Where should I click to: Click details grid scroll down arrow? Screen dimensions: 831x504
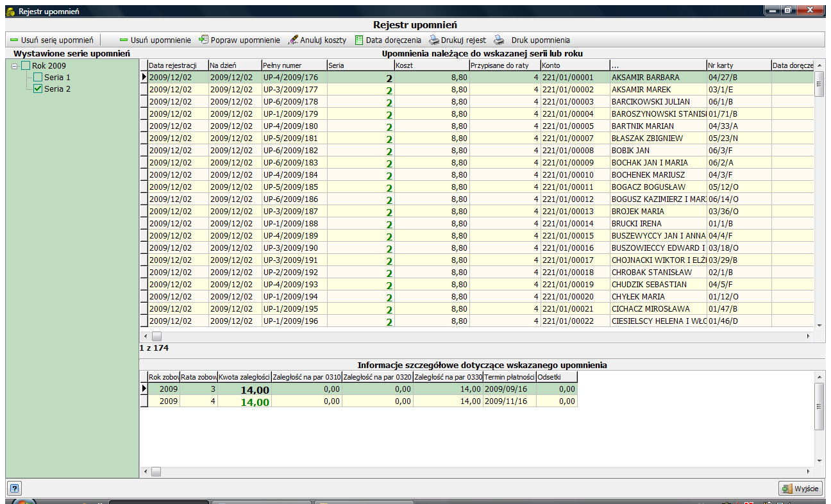[x=819, y=460]
